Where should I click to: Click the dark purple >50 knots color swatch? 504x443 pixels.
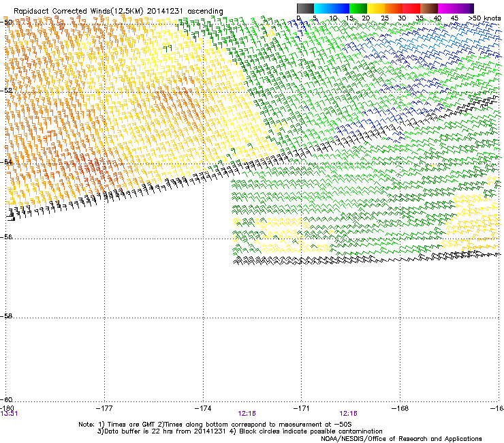(471, 8)
